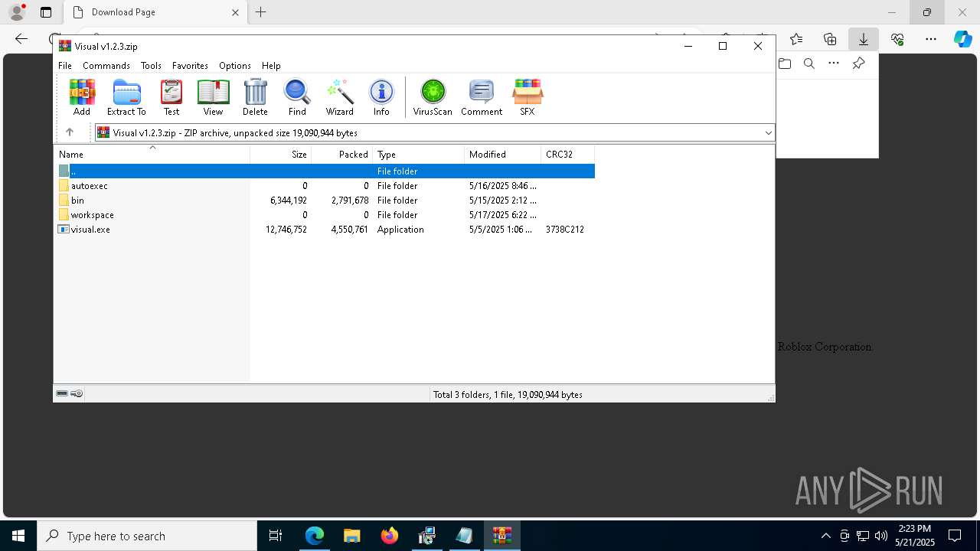
Task: Open Firefox from the taskbar
Action: [x=389, y=536]
